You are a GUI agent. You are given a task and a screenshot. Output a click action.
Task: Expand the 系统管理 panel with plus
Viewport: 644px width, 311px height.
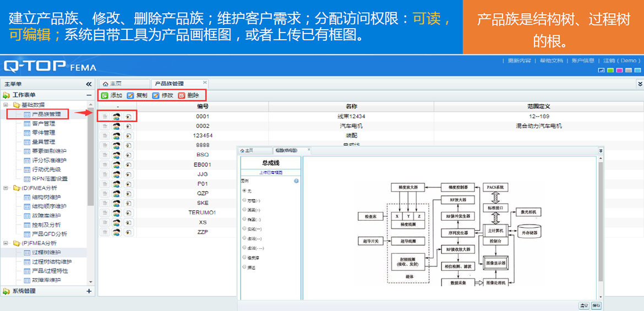89,291
